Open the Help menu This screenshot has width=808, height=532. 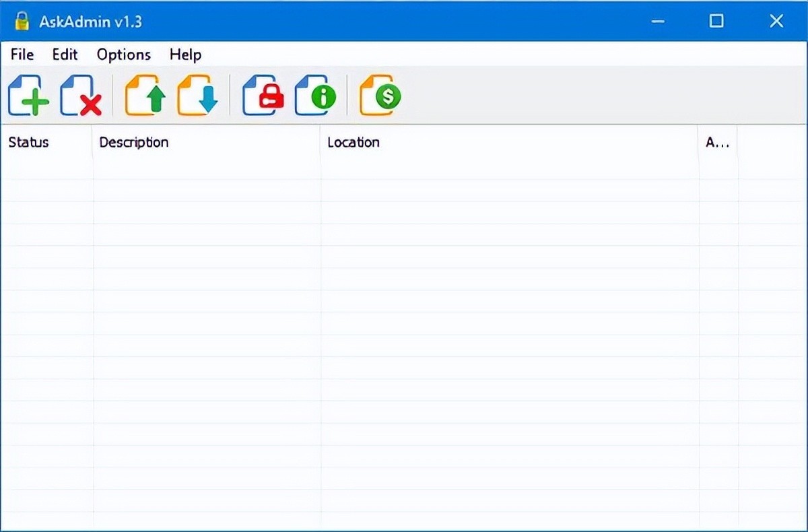(185, 55)
